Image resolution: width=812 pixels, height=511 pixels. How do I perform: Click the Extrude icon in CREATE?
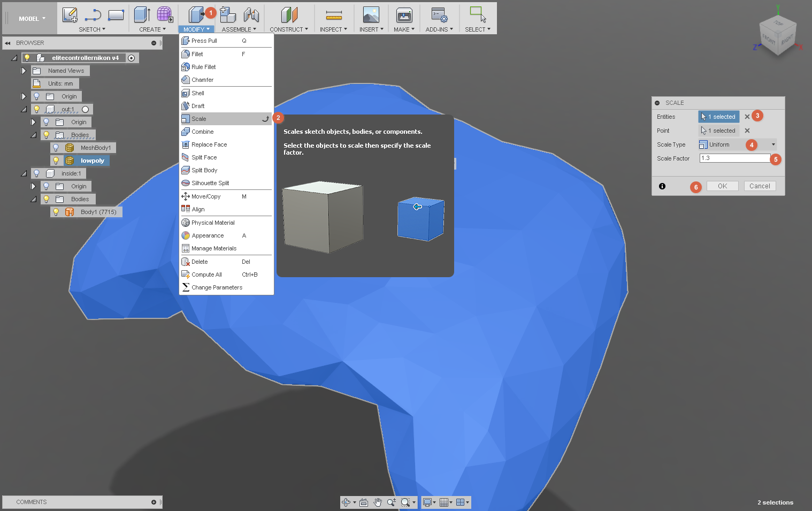pyautogui.click(x=142, y=15)
